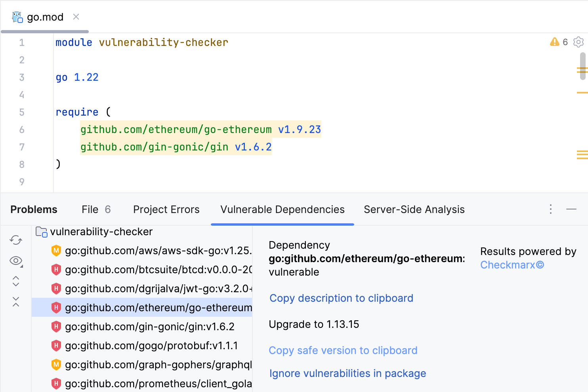Viewport: 588px width, 392px height.
Task: Click high severity shield for jwt-go
Action: 56,289
